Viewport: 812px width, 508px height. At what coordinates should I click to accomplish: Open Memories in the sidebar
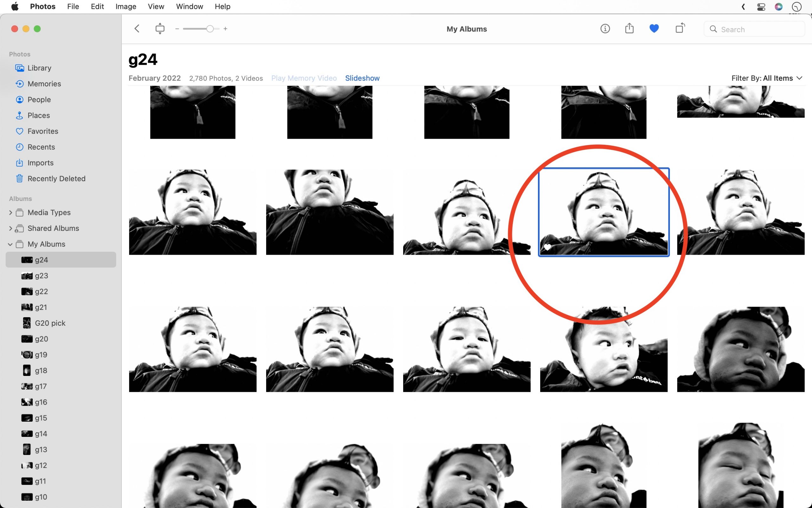61,84
